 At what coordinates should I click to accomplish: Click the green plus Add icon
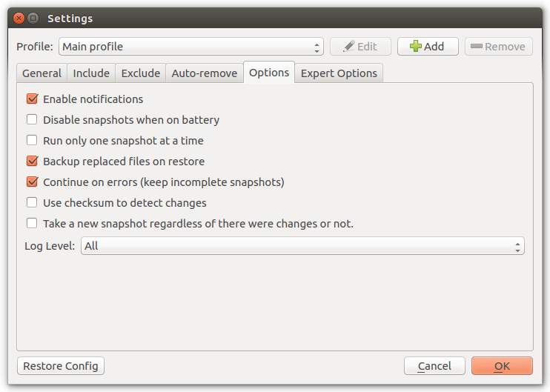pyautogui.click(x=416, y=46)
